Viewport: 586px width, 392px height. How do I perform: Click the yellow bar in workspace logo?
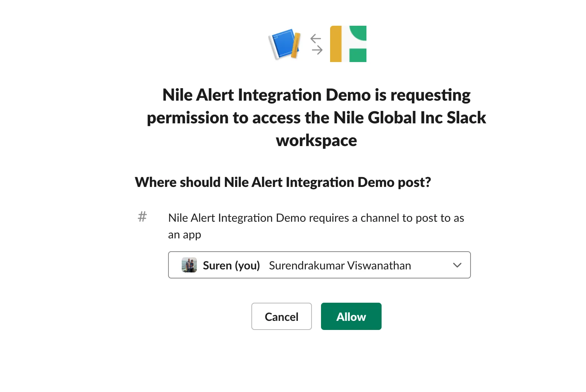[x=336, y=44]
